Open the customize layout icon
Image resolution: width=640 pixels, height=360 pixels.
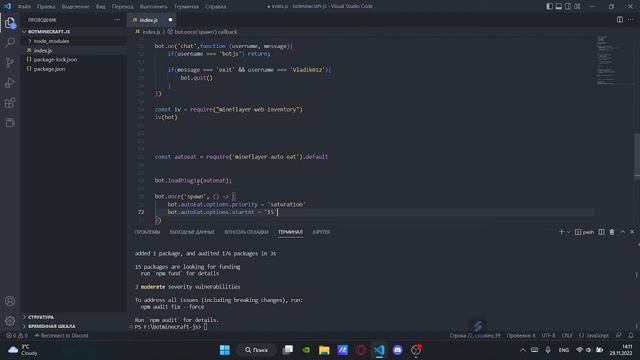[577, 6]
